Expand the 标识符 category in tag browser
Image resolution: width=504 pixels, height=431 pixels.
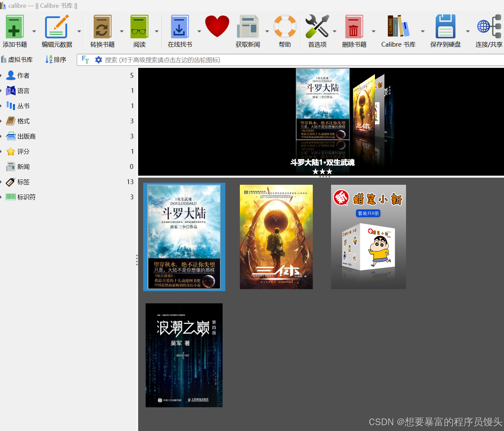coord(1,197)
